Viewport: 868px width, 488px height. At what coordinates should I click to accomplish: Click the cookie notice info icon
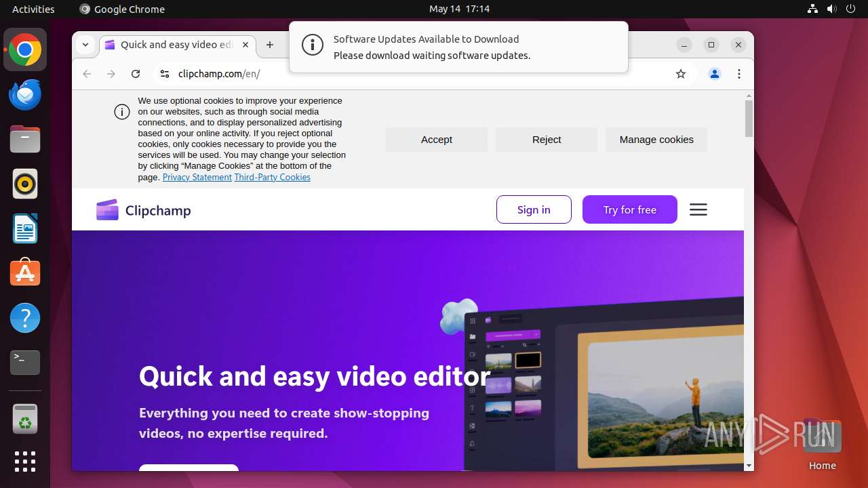(x=122, y=112)
